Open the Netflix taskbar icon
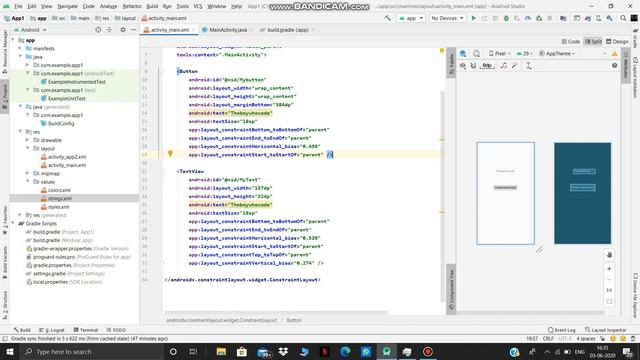640x360 pixels. coord(324,351)
